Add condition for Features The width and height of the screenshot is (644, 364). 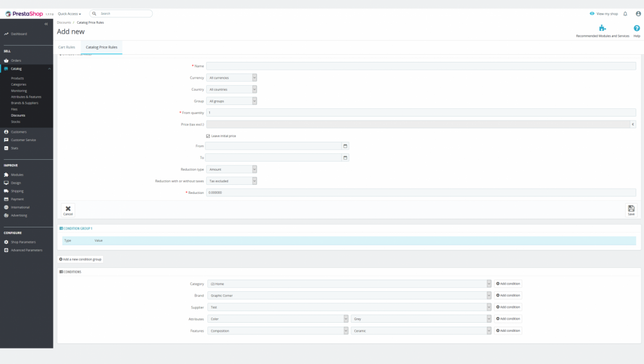(507, 330)
